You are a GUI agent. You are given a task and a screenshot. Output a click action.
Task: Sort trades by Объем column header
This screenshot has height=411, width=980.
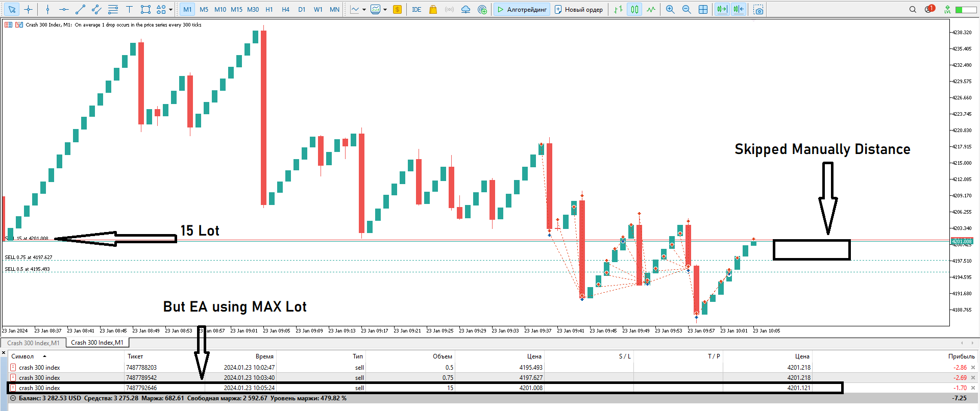pos(443,356)
